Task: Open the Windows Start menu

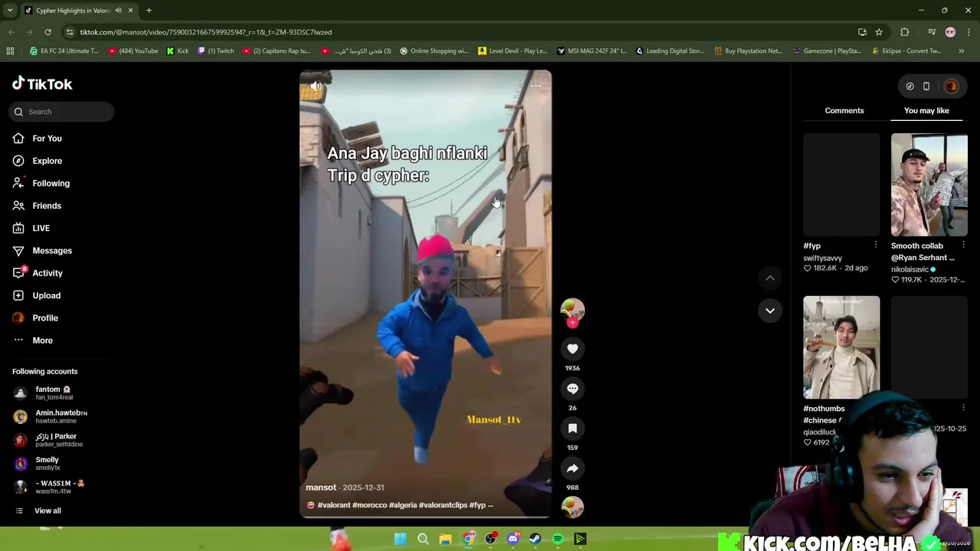Action: coord(400,540)
